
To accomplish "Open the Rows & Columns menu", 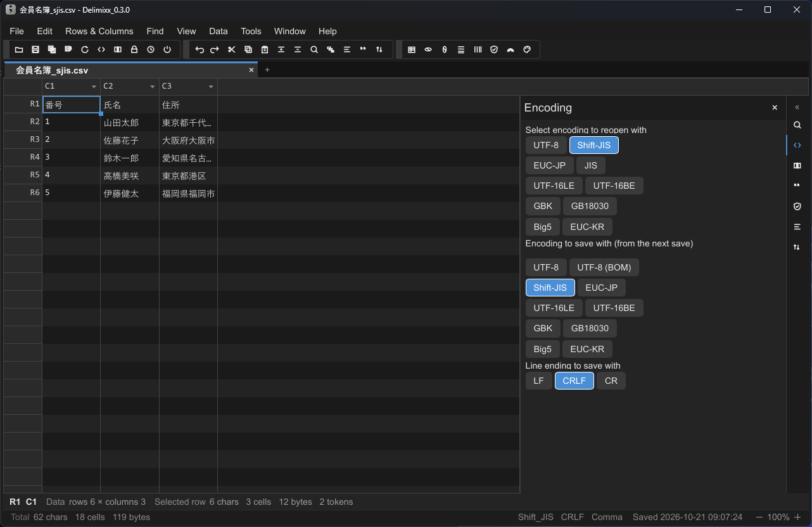I will pos(99,31).
